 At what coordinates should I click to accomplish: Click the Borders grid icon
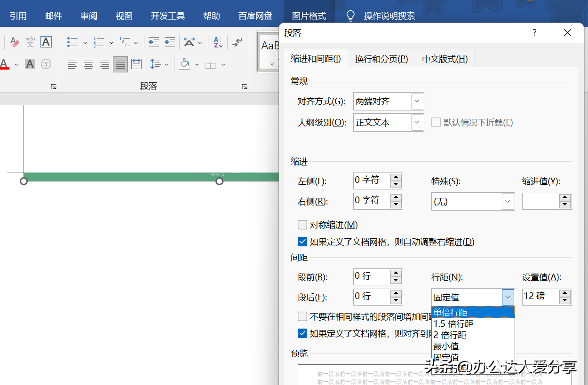click(x=211, y=64)
